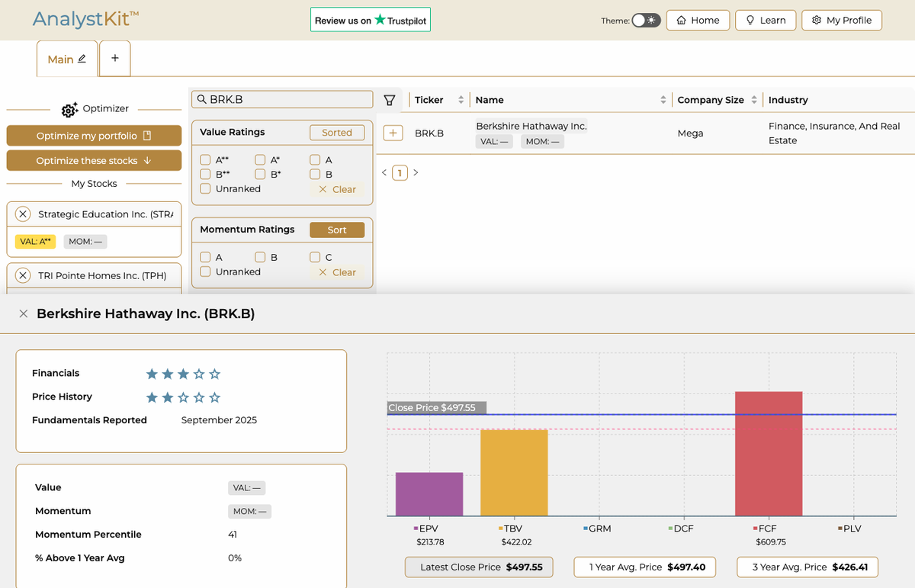
Task: Check Unranked under Momentum Ratings
Action: point(205,272)
